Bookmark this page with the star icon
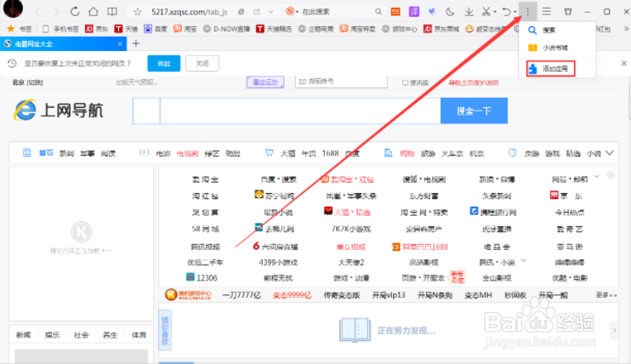The height and width of the screenshot is (364, 631). coord(138,12)
